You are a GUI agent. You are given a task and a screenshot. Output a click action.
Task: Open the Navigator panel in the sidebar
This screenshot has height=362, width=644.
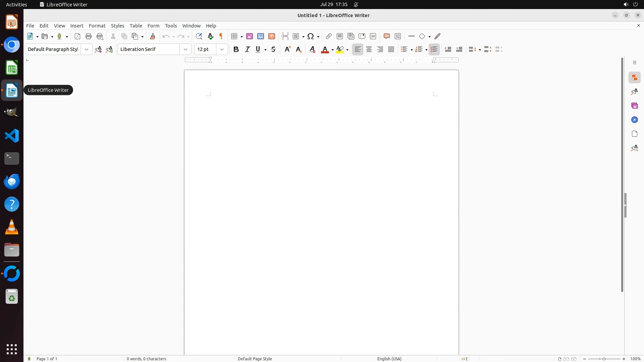click(634, 120)
